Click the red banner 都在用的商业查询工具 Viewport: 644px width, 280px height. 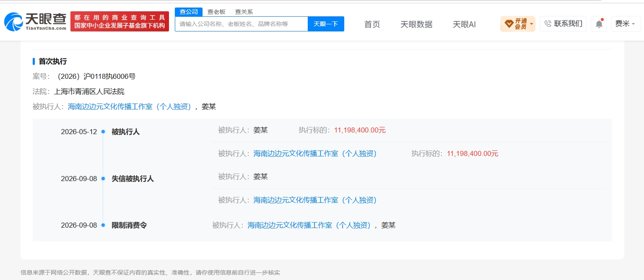[119, 21]
